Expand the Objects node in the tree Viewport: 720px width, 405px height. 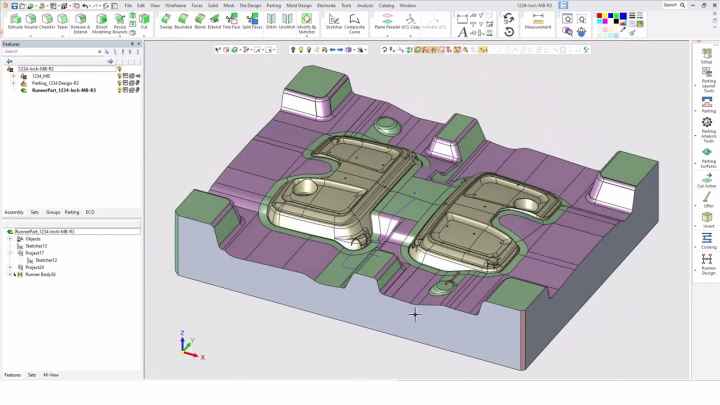10,239
